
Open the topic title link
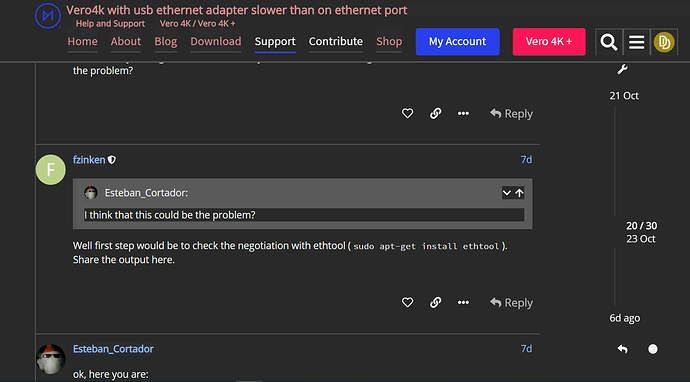tap(237, 10)
